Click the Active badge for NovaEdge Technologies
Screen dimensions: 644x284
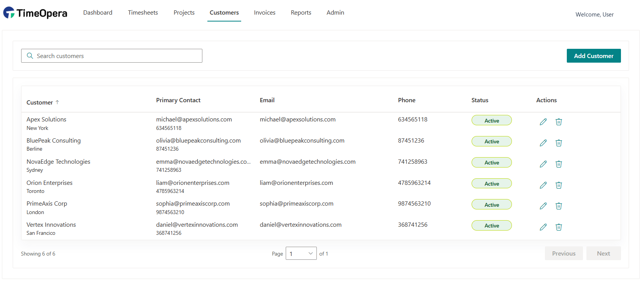click(x=492, y=163)
